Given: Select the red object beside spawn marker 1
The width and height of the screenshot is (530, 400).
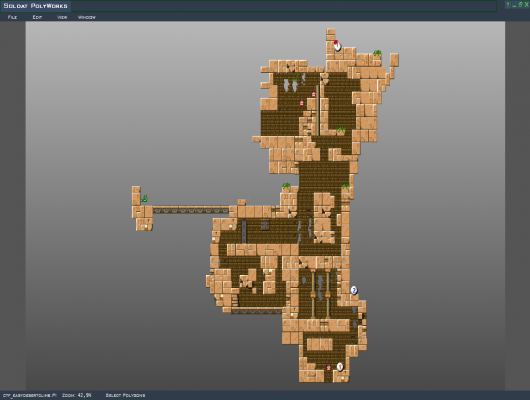Looking at the screenshot, I should pyautogui.click(x=329, y=368).
